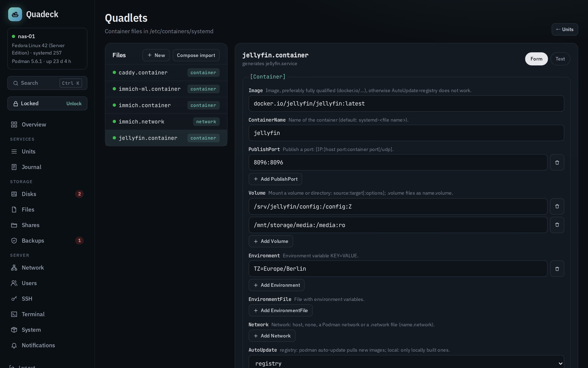Viewport: 588px width, 368px height.
Task: Add an Environment variable
Action: [276, 285]
